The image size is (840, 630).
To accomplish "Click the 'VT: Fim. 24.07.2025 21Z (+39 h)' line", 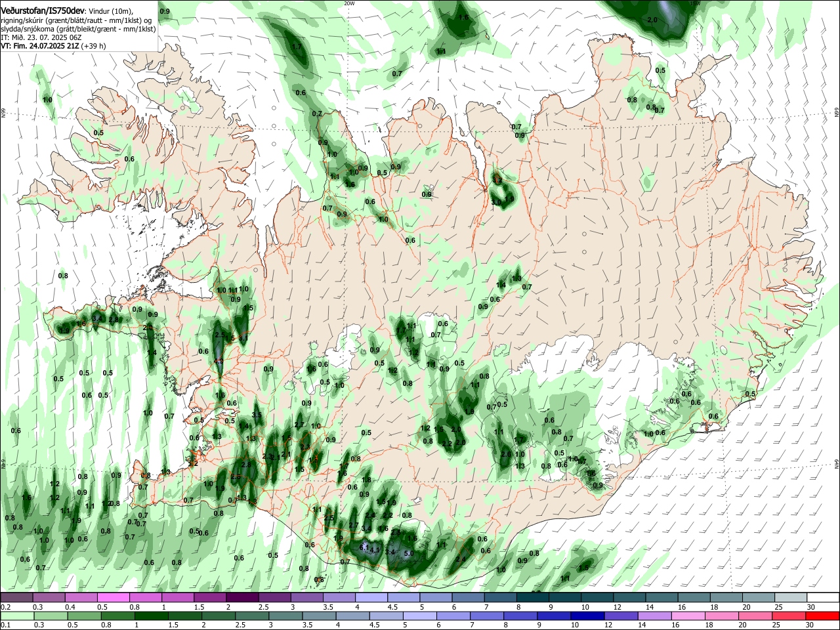I will coord(53,47).
